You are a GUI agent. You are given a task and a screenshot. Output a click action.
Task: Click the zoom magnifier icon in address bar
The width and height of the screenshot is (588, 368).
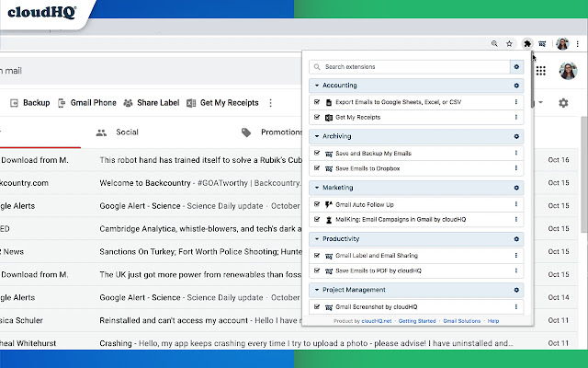(x=494, y=44)
